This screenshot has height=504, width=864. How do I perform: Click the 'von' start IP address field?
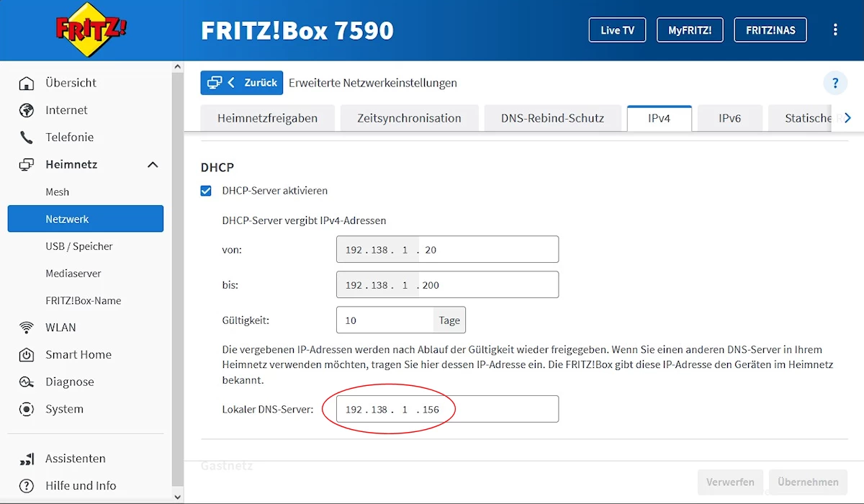click(447, 250)
